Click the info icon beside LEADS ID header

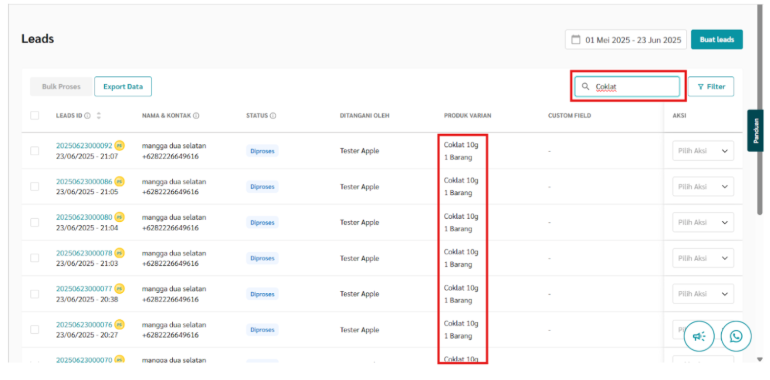click(x=87, y=116)
